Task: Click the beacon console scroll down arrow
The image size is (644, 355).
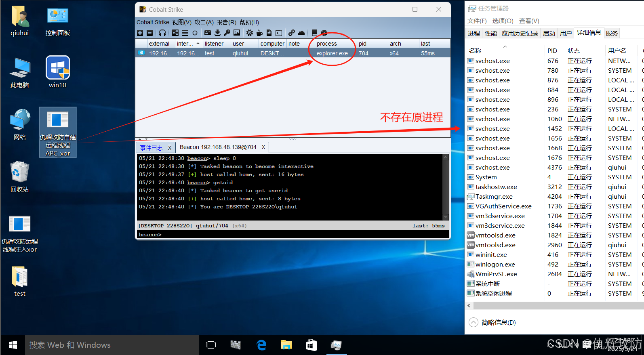Action: click(446, 217)
